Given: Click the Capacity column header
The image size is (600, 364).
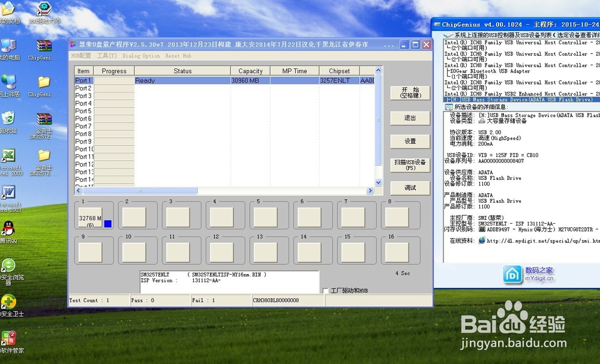Looking at the screenshot, I should [x=251, y=71].
